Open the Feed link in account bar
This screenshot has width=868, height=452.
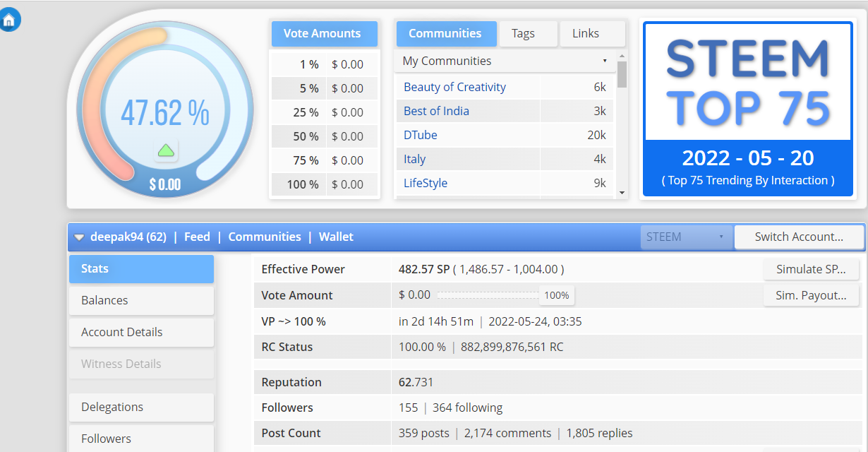coord(197,237)
